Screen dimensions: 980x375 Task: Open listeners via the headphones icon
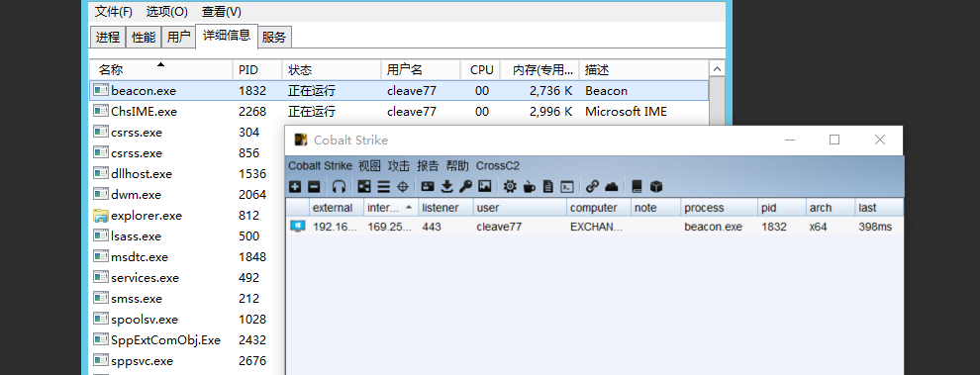[x=339, y=186]
